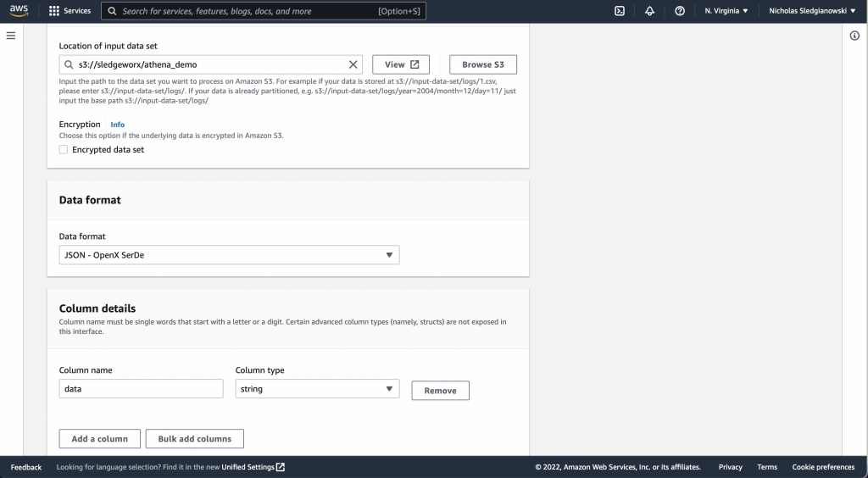Image resolution: width=868 pixels, height=478 pixels.
Task: Open the Encryption Info link
Action: coord(117,125)
